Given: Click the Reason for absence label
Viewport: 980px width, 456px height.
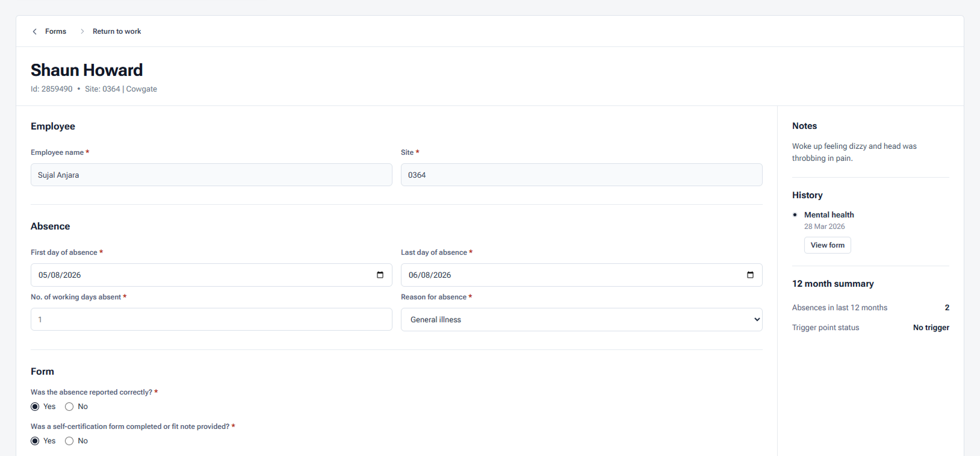Looking at the screenshot, I should (x=433, y=297).
